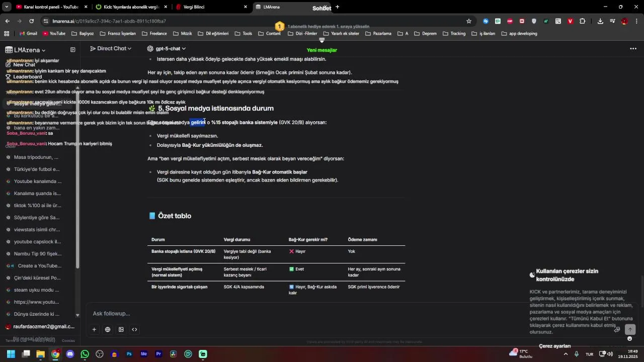Viewport: 644px width, 362px height.
Task: Open the Direct Chat mode dropdown
Action: [x=111, y=48]
